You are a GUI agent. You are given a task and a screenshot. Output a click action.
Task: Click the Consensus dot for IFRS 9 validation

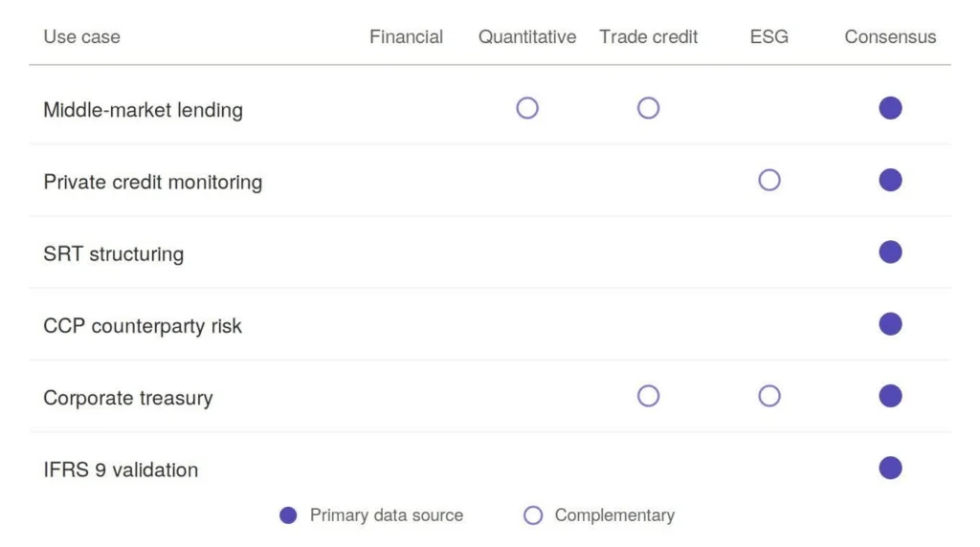890,468
